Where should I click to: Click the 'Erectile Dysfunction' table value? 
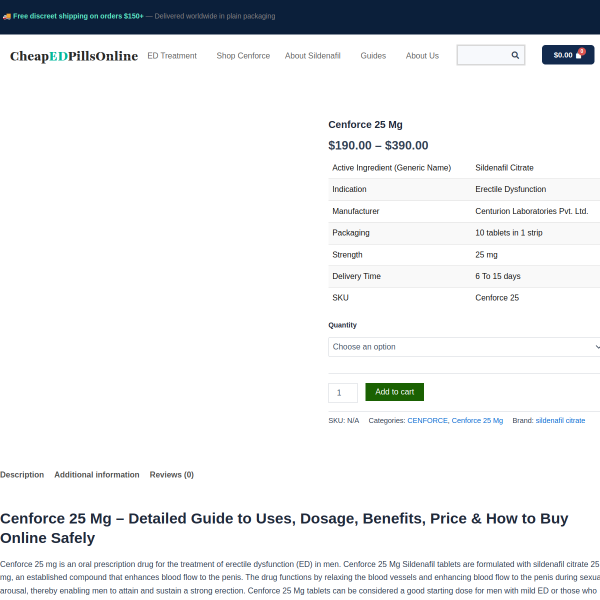(x=510, y=189)
